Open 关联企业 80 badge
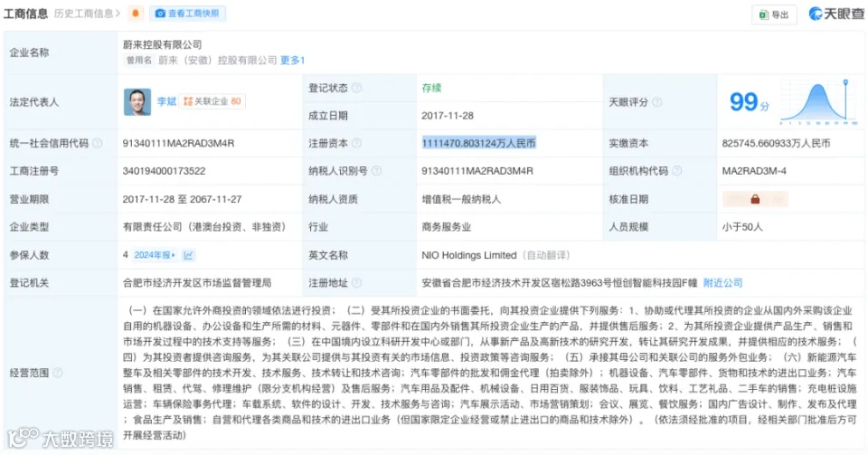Viewport: 868px width, 455px height. click(x=212, y=101)
